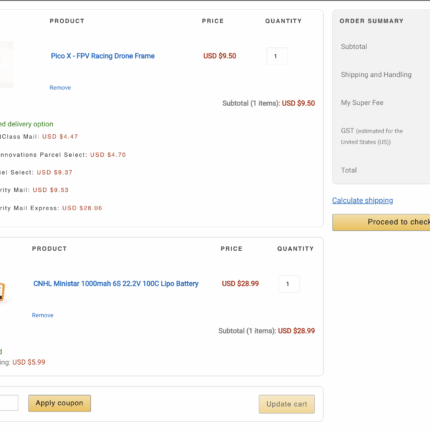430x430 pixels.
Task: Open the Pico X FPV Racing Drone Frame link
Action: (x=103, y=56)
